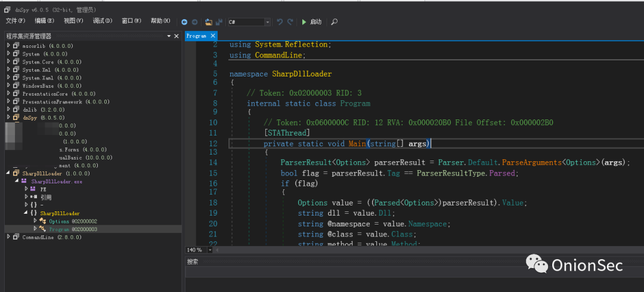Open the assembly explorer panel options arrow
This screenshot has height=292, width=644.
click(169, 36)
